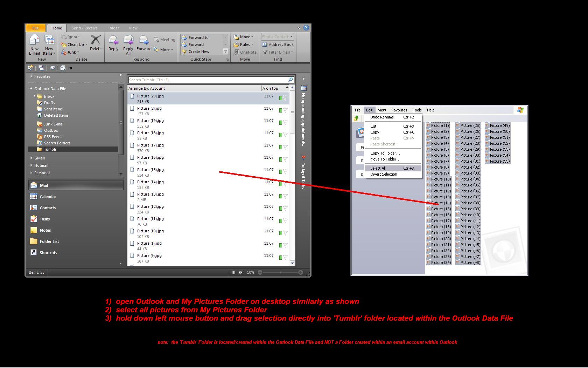
Task: Open Filter E-mail dropdown
Action: [278, 52]
